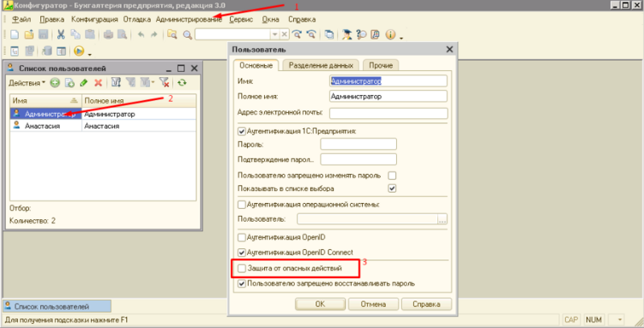Click the red Delete user icon

click(98, 83)
